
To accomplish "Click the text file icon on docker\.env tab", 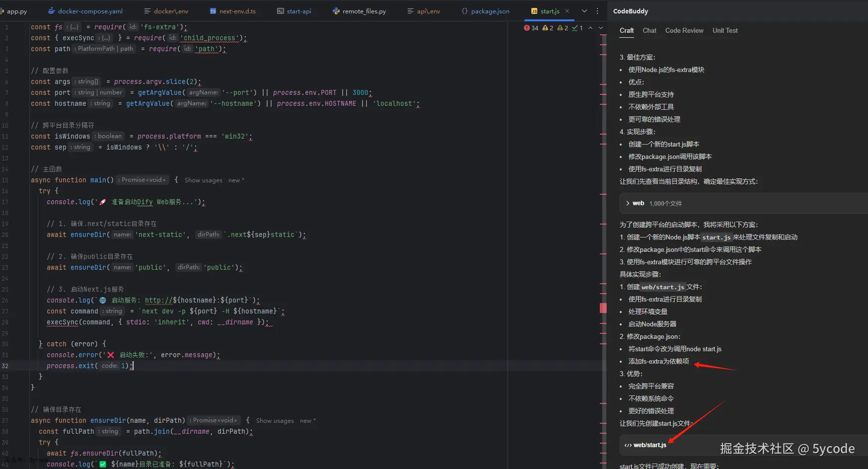I will 147,11.
